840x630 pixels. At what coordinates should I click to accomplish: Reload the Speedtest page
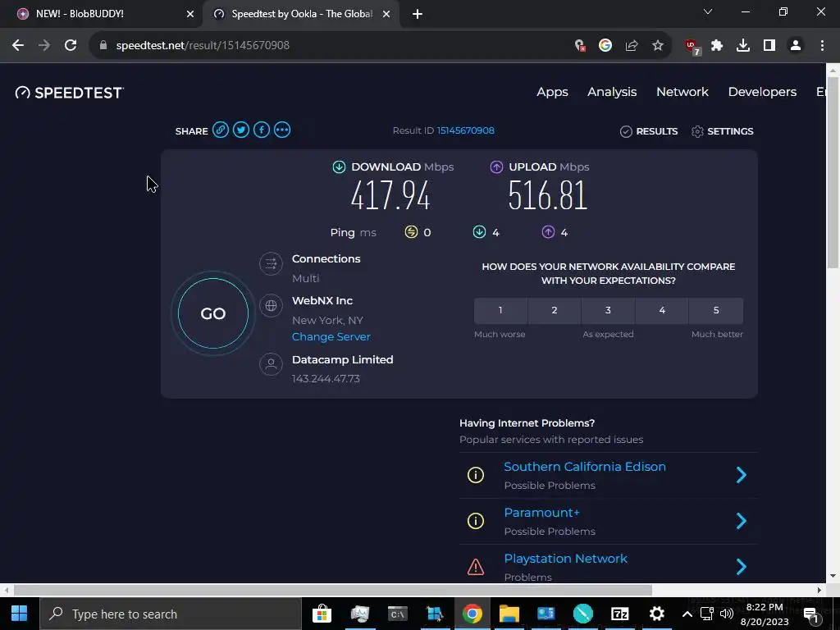[71, 46]
